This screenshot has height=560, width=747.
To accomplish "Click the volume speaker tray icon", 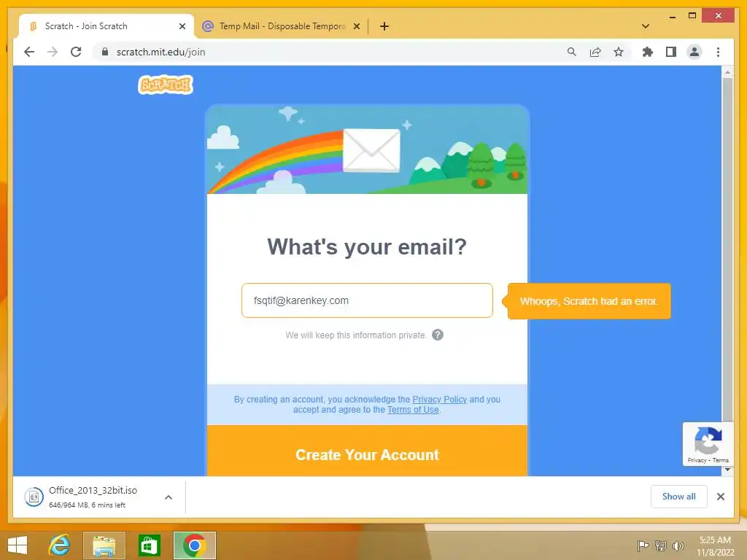I will pos(678,545).
